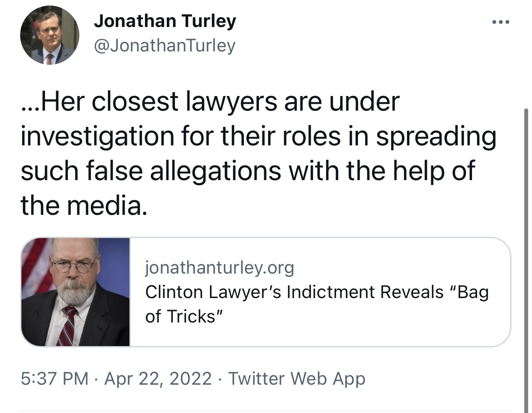Click the word "spreading" in the tweet
Viewport: 532px width, 413px height.
(x=436, y=136)
